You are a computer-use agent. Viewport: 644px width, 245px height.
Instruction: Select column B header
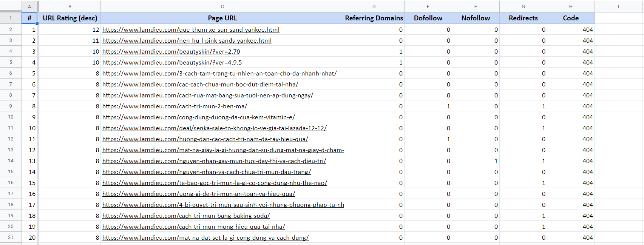point(70,6)
